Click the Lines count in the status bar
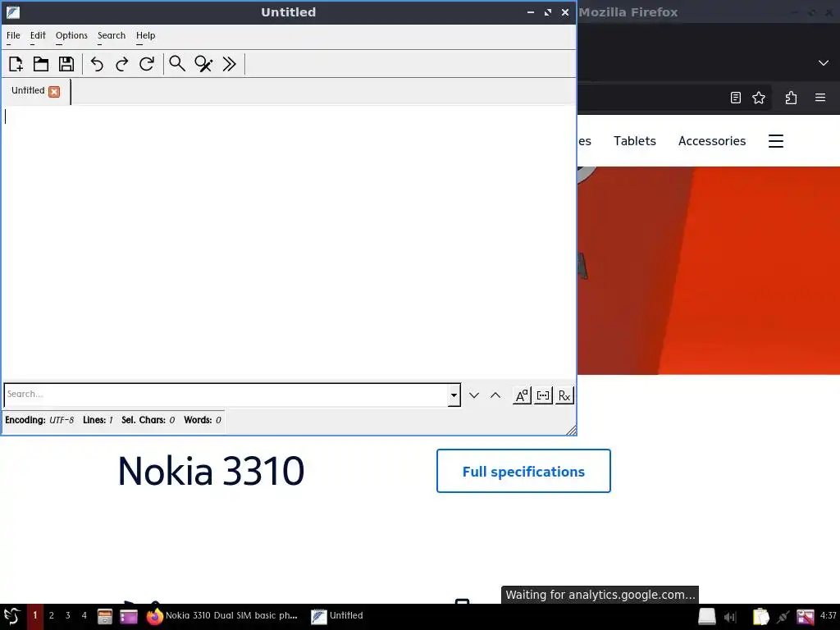 click(x=98, y=420)
